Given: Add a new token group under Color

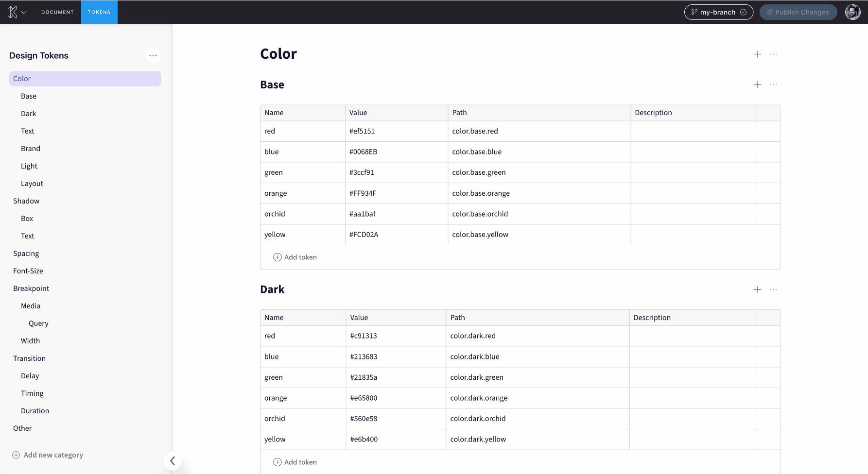Looking at the screenshot, I should pos(757,54).
